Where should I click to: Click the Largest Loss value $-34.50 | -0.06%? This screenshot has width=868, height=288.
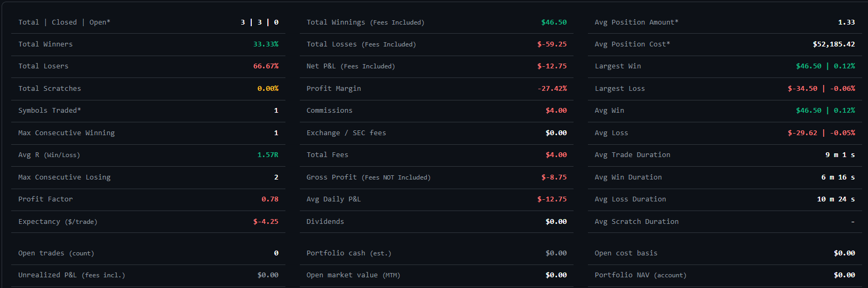click(821, 89)
